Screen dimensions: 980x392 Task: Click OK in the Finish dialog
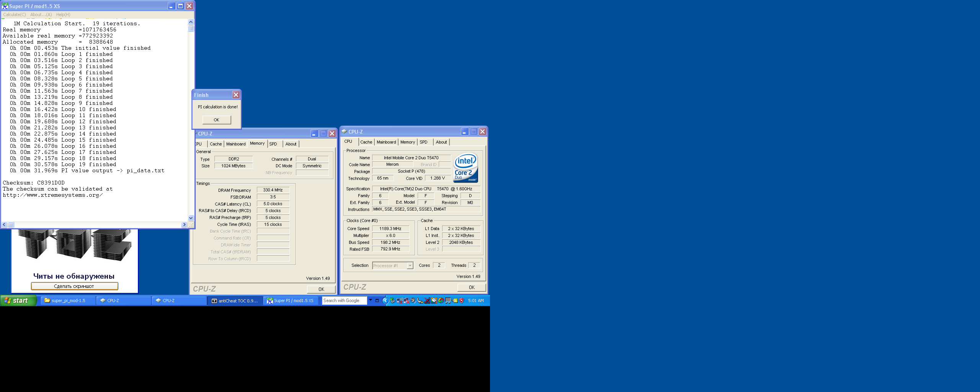pos(217,120)
